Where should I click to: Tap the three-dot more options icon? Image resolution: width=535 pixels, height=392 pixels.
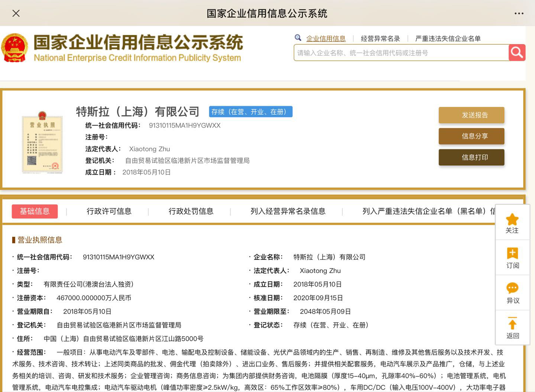[519, 13]
